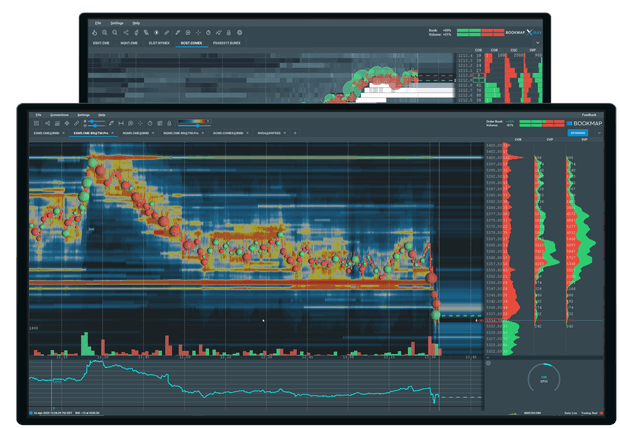
Task: Expand the chevron dropdown next to the blue button
Action: point(599,133)
